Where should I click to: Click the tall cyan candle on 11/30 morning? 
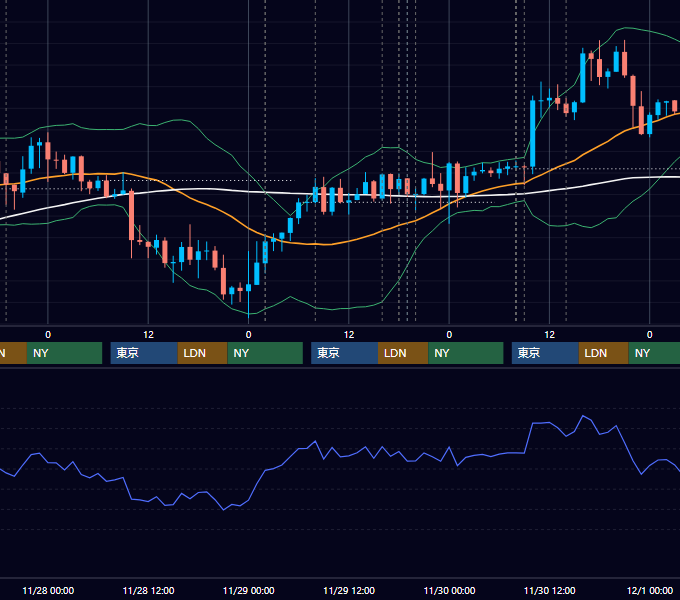pos(533,134)
